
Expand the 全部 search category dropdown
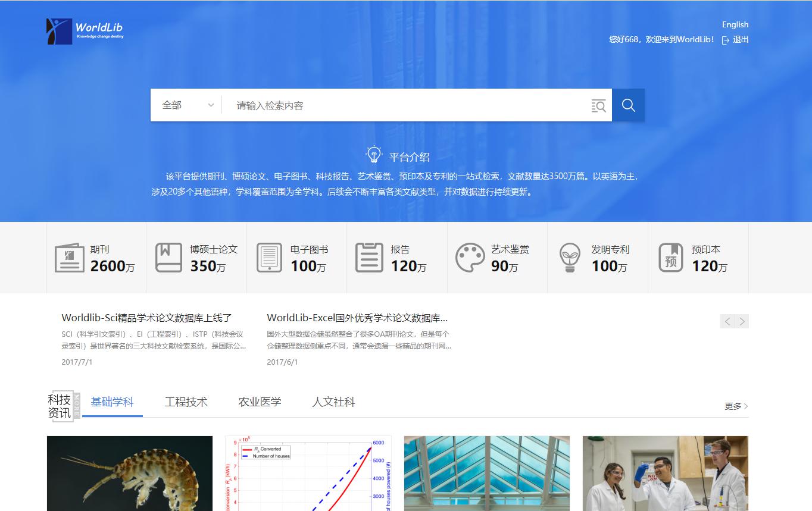tap(186, 105)
